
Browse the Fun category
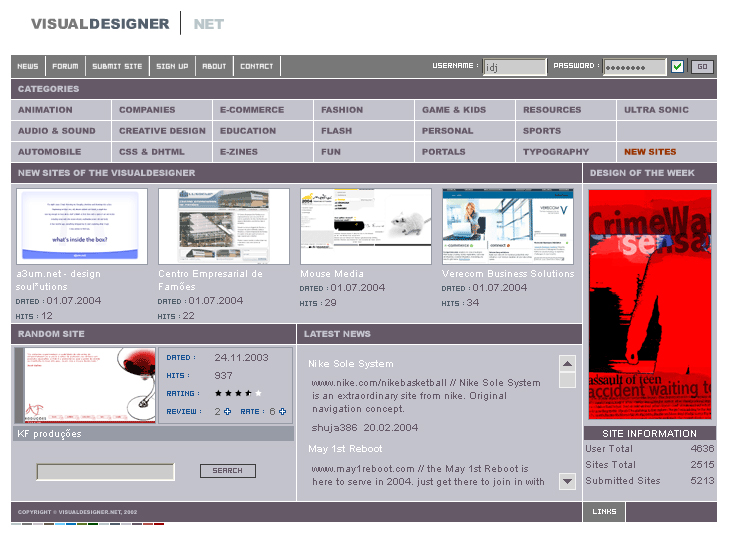click(x=331, y=152)
